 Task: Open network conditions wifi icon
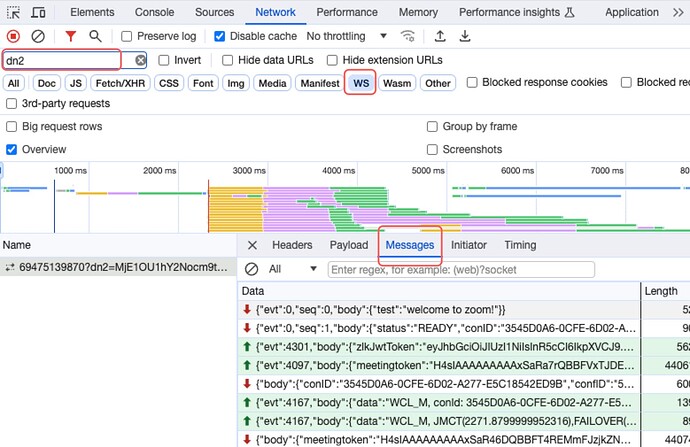pyautogui.click(x=408, y=36)
